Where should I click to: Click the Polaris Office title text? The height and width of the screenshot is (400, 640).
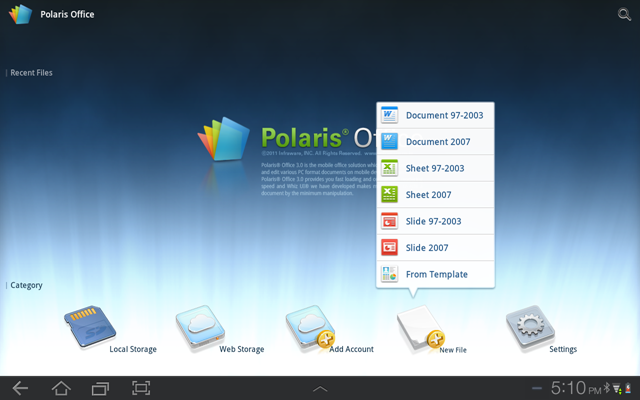pos(67,14)
